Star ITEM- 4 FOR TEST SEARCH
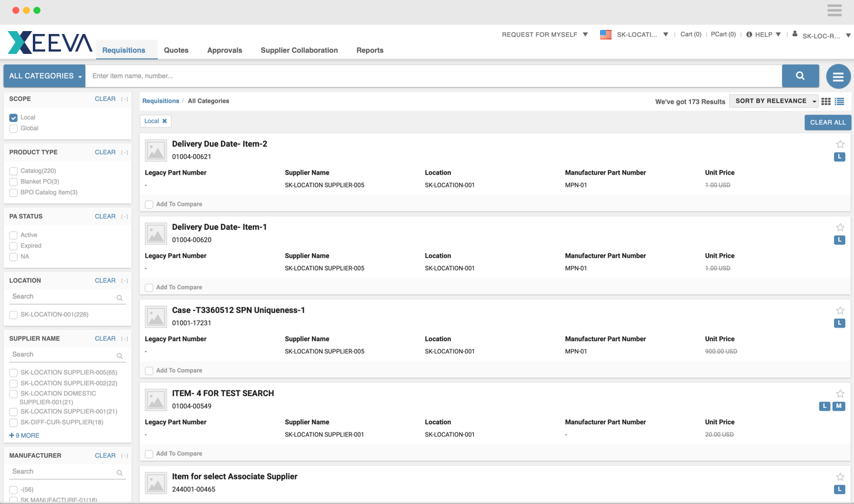The width and height of the screenshot is (854, 504). pos(840,394)
